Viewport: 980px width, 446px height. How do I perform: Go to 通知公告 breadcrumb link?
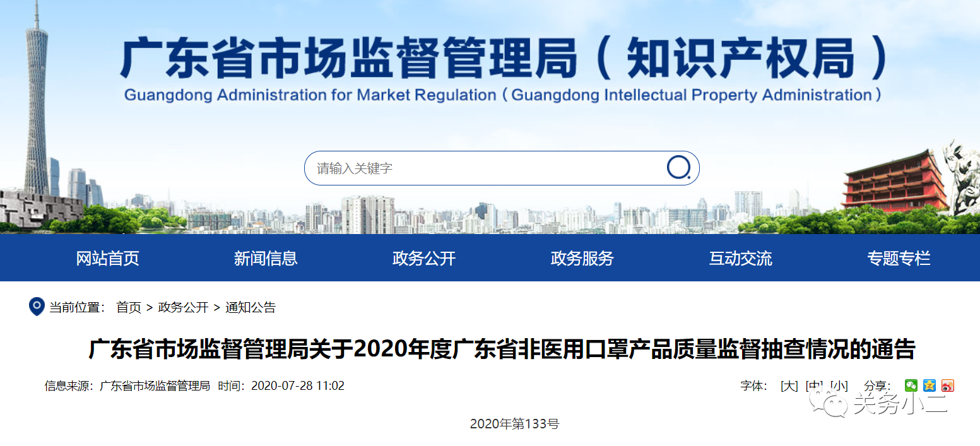click(x=251, y=308)
